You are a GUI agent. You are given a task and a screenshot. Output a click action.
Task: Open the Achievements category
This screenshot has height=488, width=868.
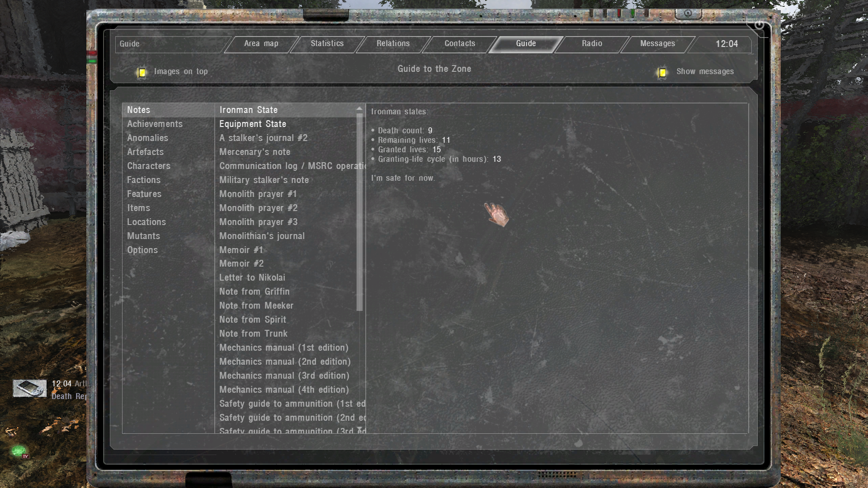[168, 124]
